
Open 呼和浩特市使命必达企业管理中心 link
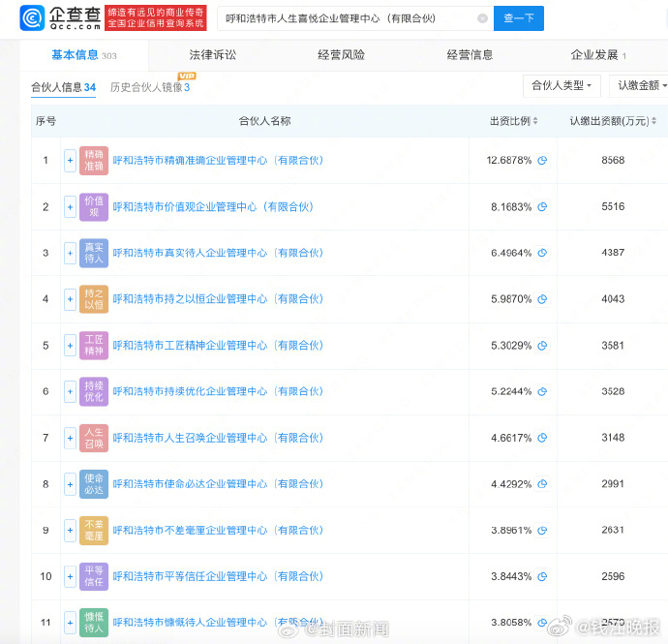tap(218, 484)
